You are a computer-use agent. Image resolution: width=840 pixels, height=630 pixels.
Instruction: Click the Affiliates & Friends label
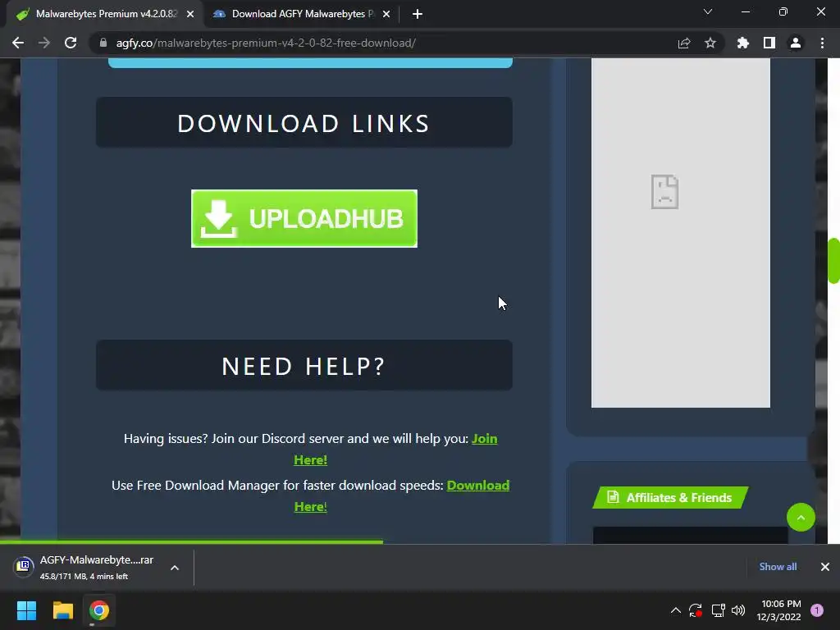tap(671, 498)
